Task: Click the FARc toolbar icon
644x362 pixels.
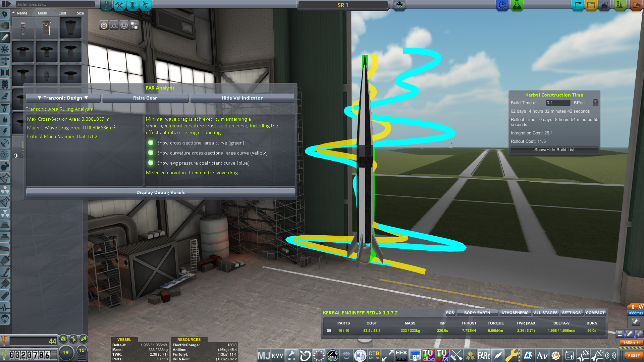Action: (x=483, y=355)
